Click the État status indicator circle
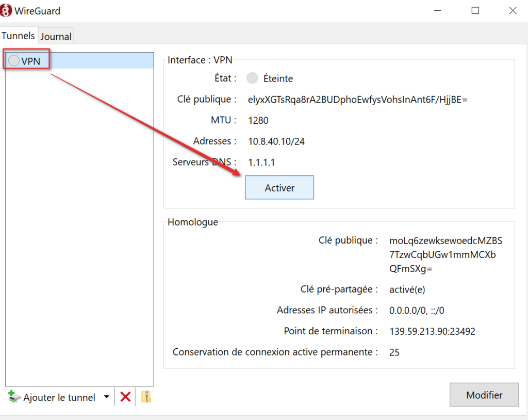This screenshot has width=528, height=420. click(x=252, y=78)
